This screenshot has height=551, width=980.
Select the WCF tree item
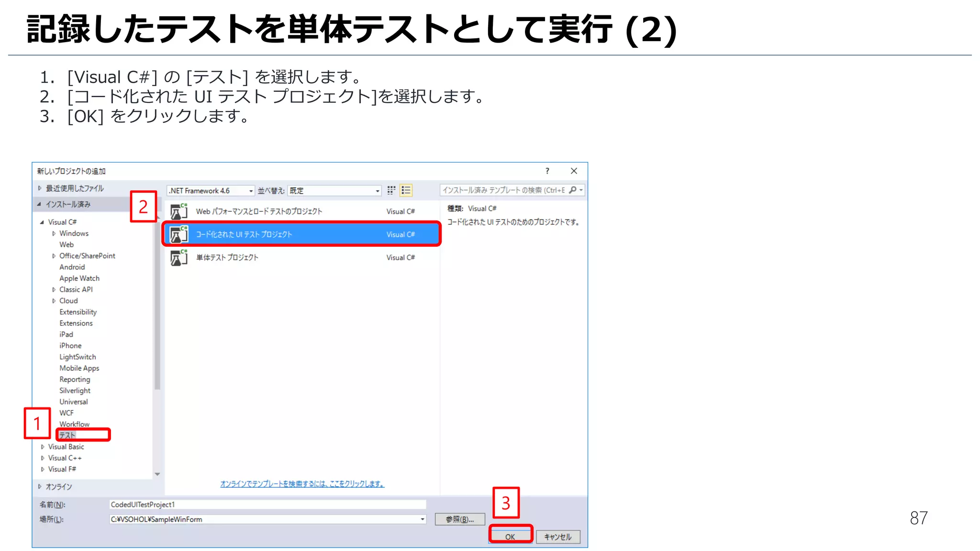(67, 413)
